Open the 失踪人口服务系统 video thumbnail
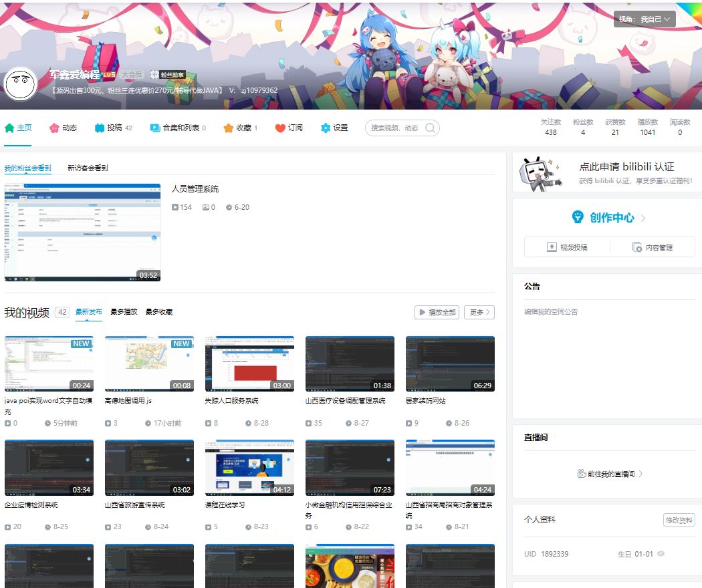Viewport: 702px width, 588px height. pyautogui.click(x=250, y=363)
